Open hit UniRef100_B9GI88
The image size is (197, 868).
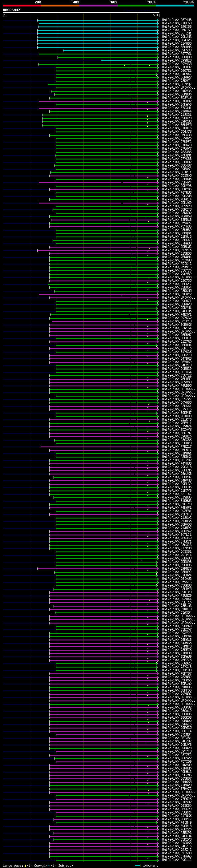coord(177,26)
